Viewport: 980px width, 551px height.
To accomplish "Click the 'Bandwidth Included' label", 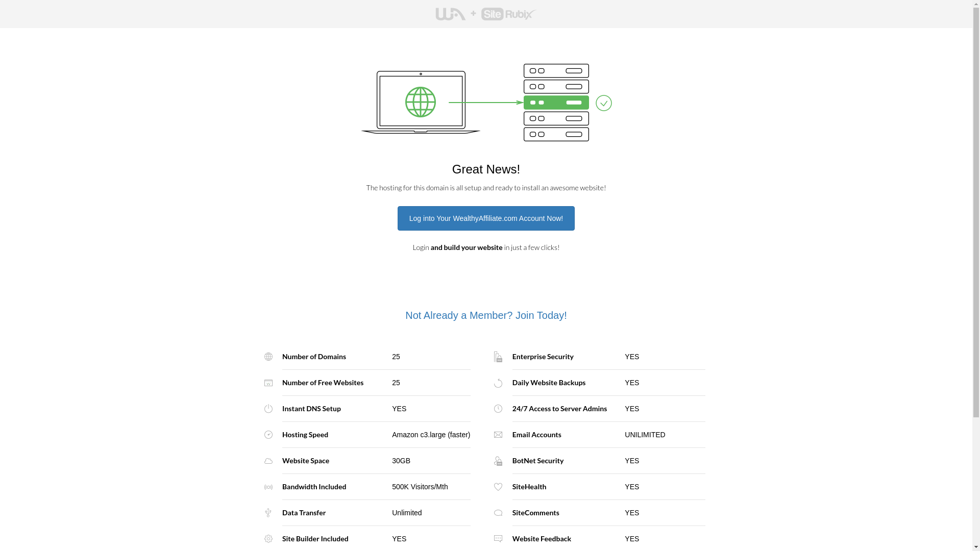I will pyautogui.click(x=314, y=487).
